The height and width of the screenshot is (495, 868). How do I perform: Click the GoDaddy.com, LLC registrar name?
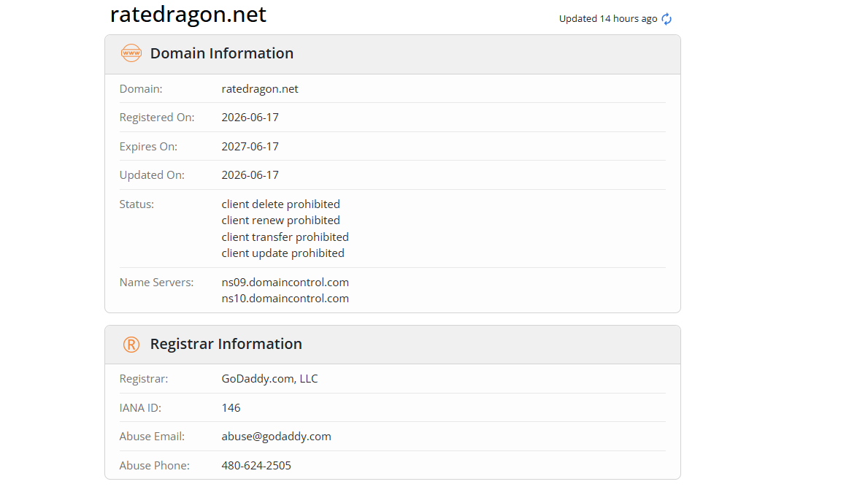pyautogui.click(x=269, y=379)
